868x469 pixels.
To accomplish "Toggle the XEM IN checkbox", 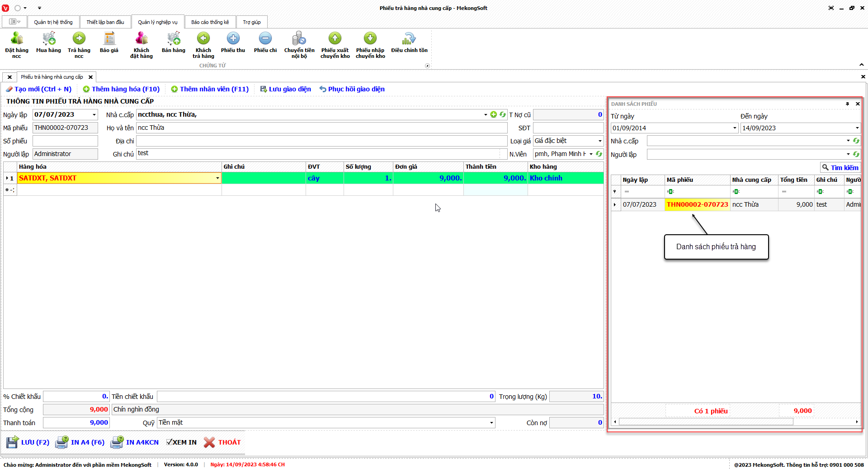I will (x=170, y=442).
